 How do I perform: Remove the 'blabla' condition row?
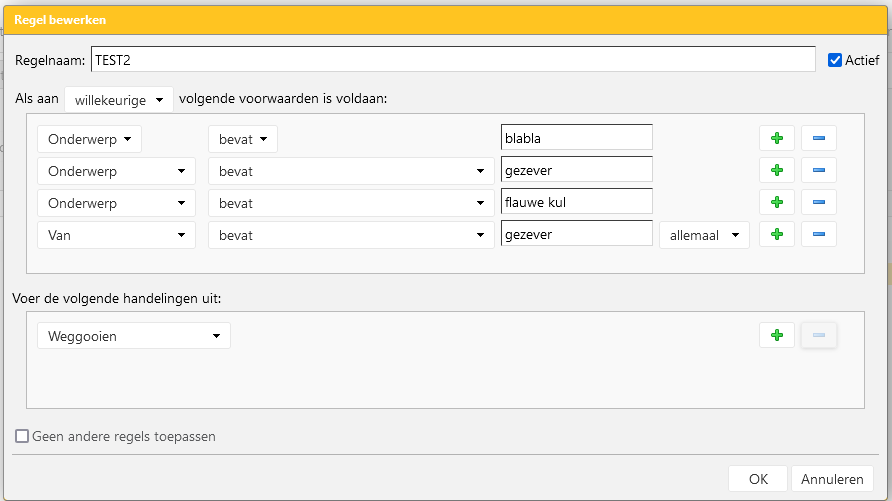[x=818, y=139]
